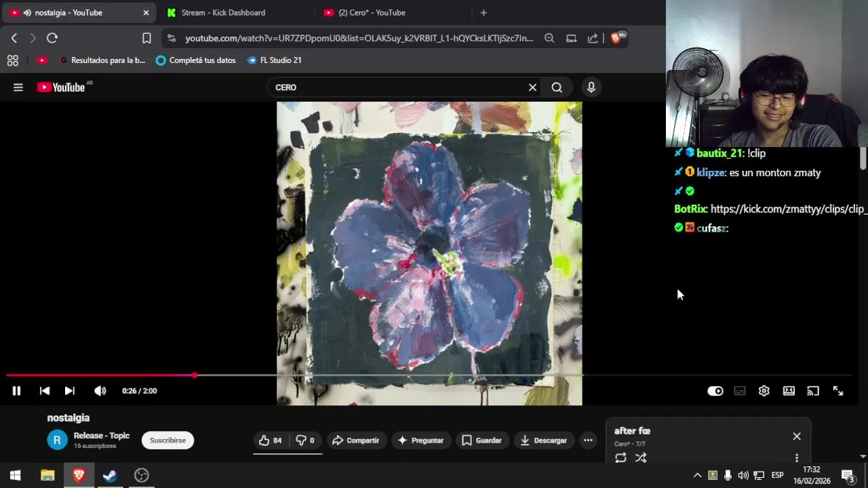
Task: Bookmark this page
Action: [x=146, y=39]
